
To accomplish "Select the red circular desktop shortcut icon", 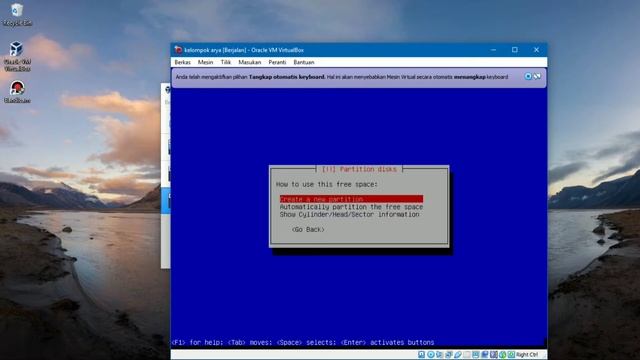I will [17, 91].
